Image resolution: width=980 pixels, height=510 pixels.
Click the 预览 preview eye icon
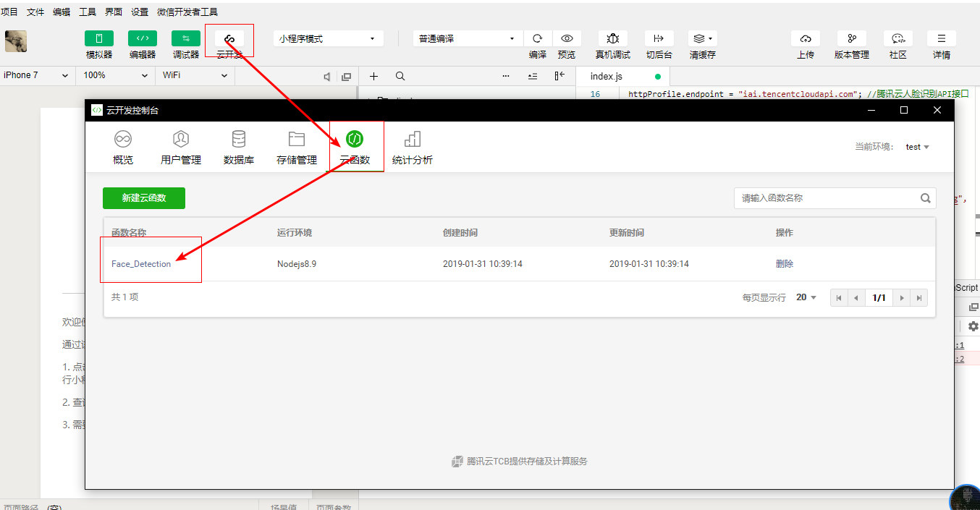(567, 38)
